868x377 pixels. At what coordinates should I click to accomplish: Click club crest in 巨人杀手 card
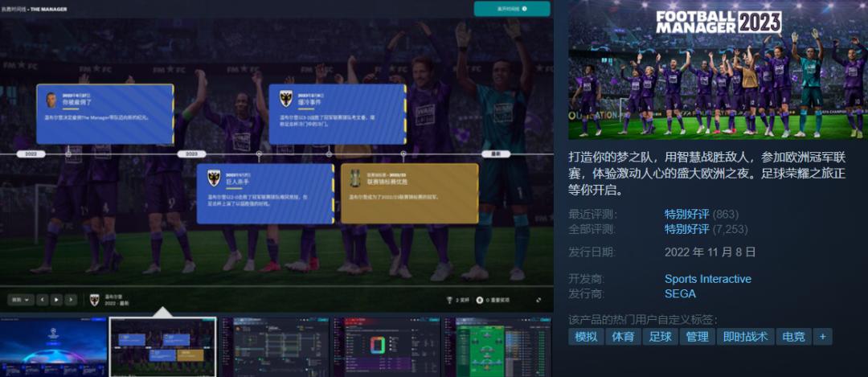(x=215, y=178)
